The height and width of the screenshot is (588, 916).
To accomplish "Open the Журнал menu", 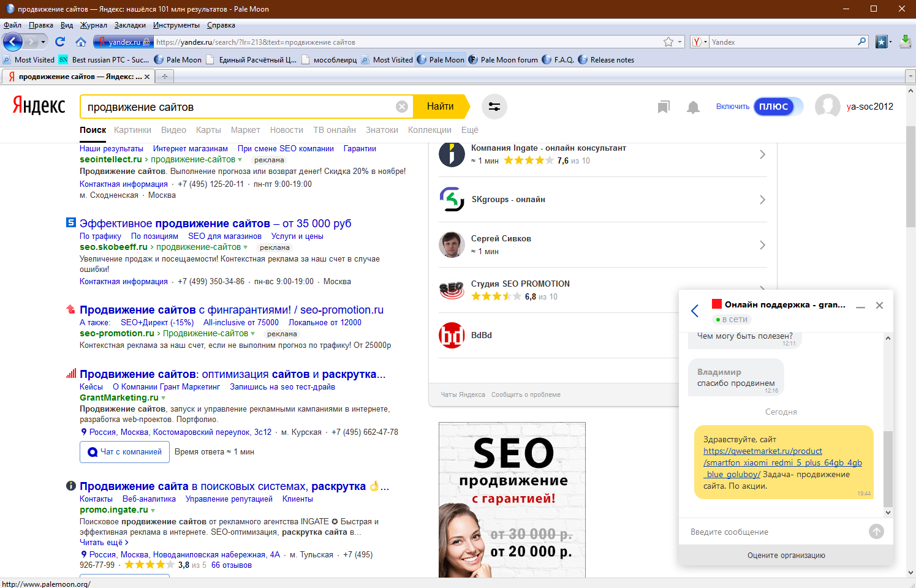I will click(94, 25).
